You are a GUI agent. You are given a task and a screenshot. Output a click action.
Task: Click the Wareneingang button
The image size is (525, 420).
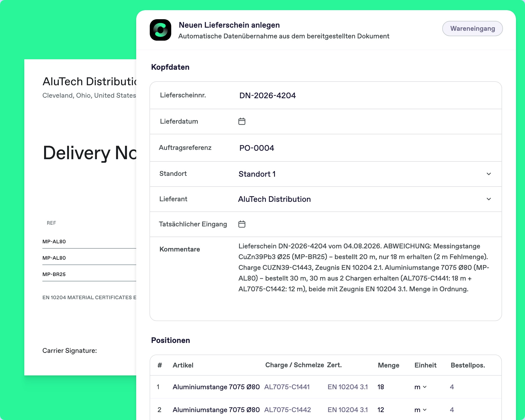[472, 29]
